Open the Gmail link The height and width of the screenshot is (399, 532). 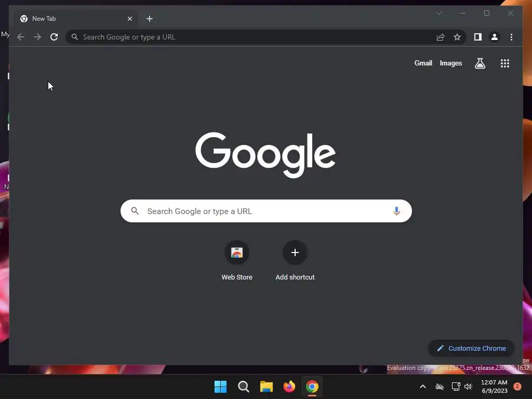click(423, 63)
